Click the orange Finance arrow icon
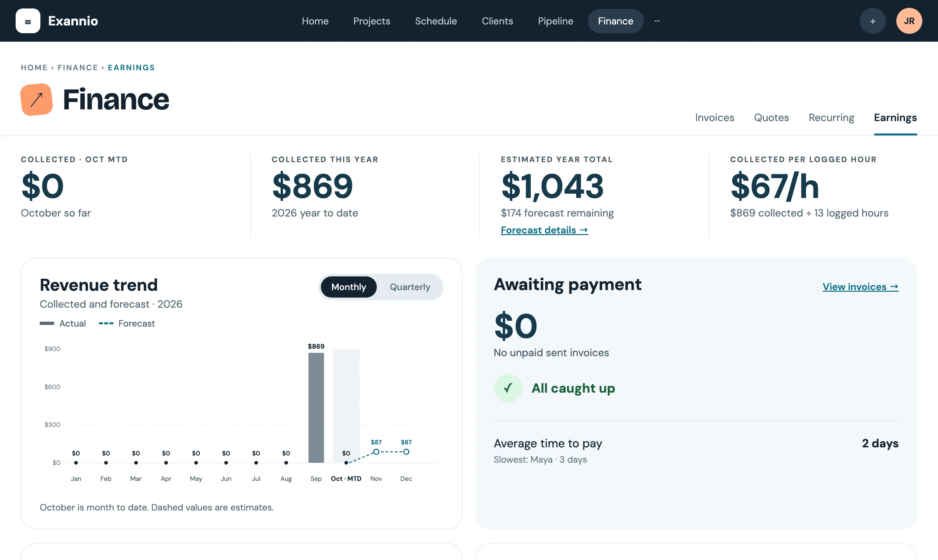938x560 pixels. pos(36,100)
